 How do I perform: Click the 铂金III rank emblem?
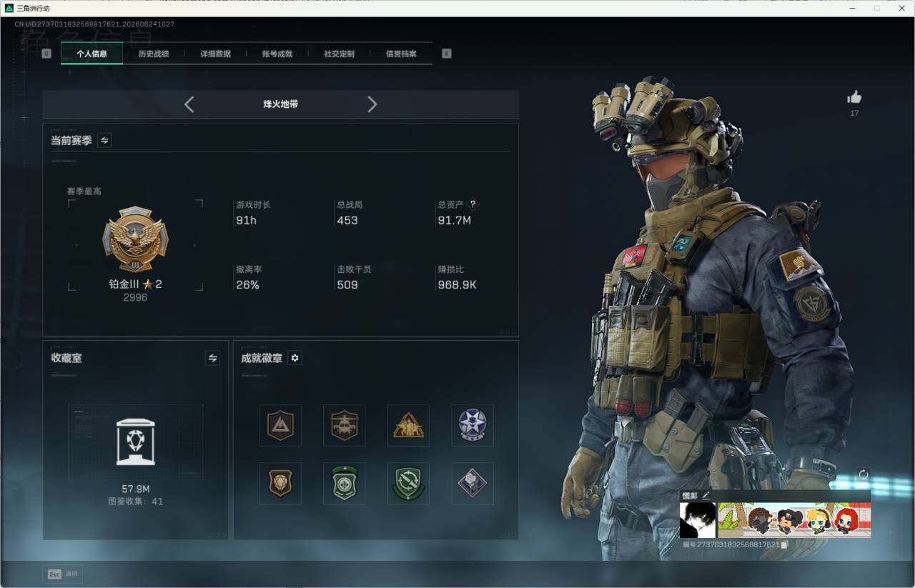point(135,240)
